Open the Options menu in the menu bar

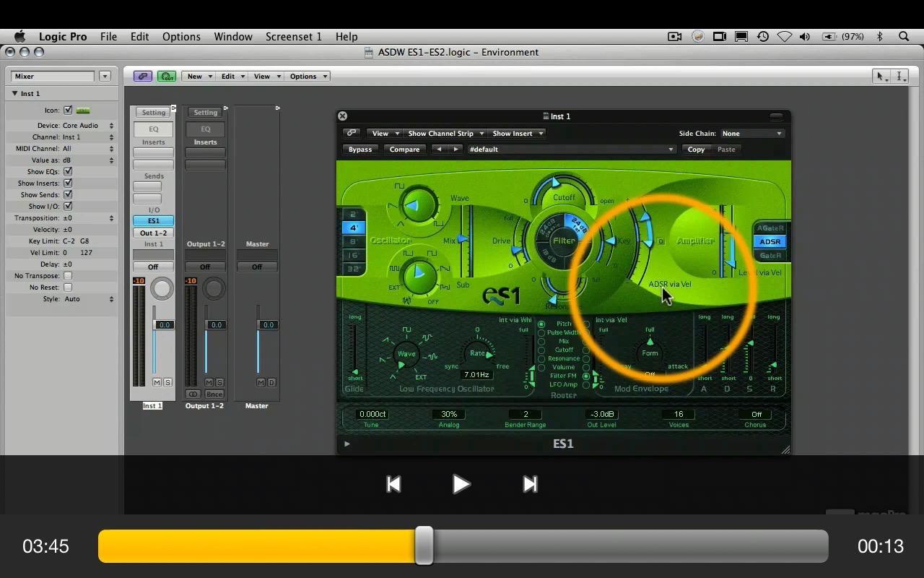pos(181,36)
